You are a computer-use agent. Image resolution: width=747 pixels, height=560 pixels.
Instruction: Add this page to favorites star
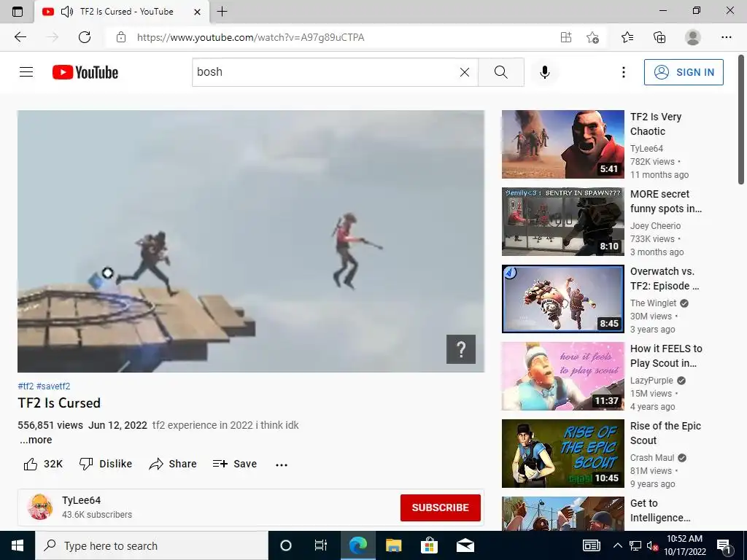point(592,37)
